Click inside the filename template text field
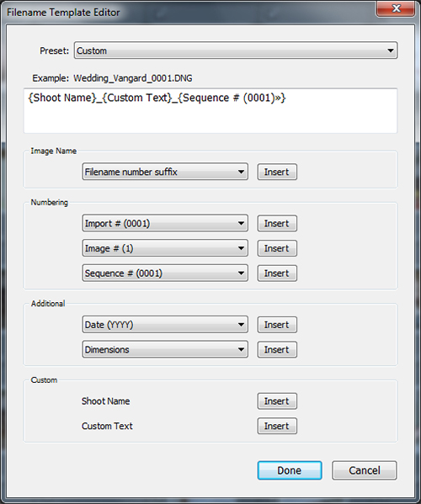The image size is (421, 504). pos(210,110)
